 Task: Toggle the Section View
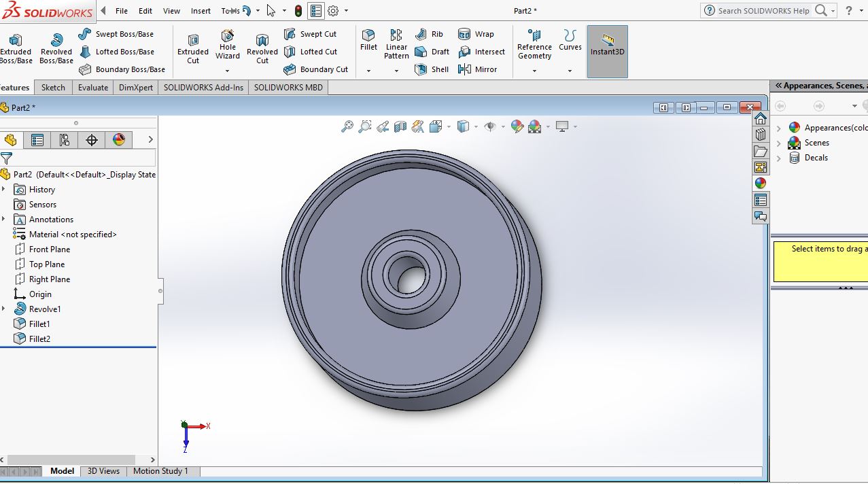pos(400,126)
